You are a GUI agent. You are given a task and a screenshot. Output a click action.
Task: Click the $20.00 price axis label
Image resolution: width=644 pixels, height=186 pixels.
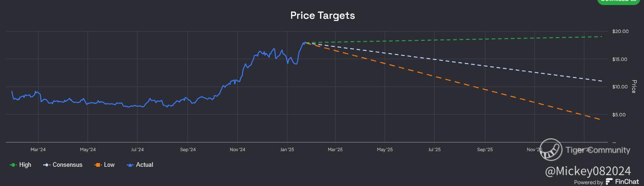[620, 32]
